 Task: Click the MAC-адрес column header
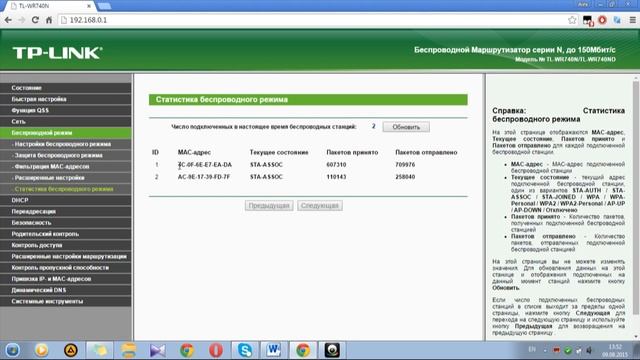click(x=194, y=152)
